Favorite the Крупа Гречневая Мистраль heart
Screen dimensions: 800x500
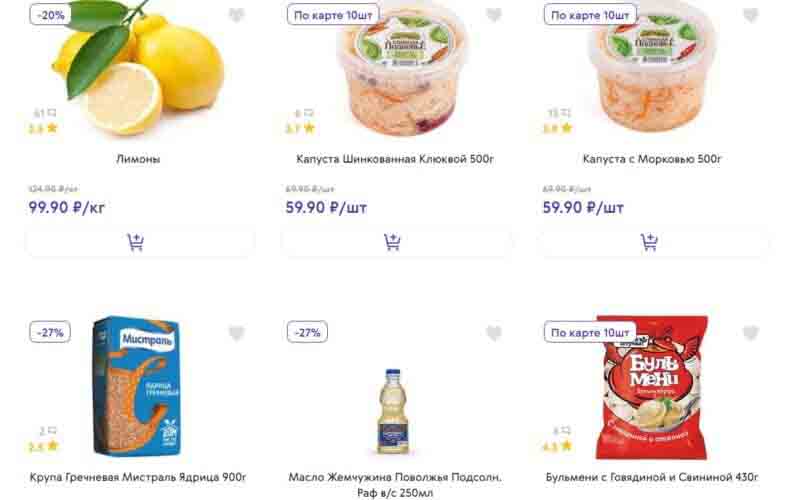[x=237, y=333]
